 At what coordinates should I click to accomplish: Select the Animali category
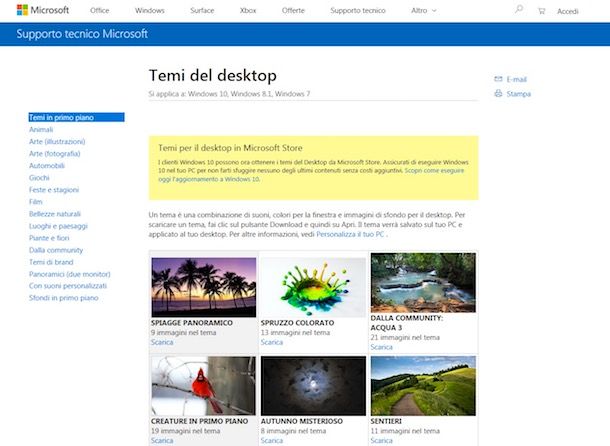pos(41,130)
